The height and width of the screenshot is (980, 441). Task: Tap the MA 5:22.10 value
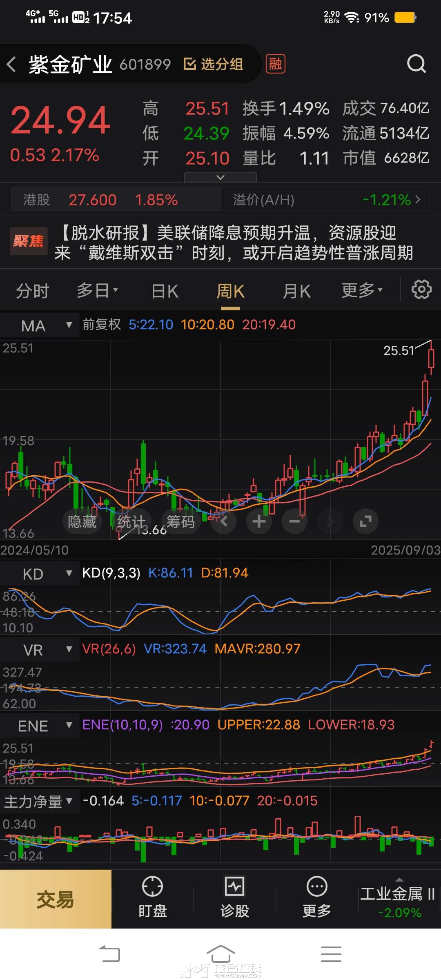click(x=151, y=325)
